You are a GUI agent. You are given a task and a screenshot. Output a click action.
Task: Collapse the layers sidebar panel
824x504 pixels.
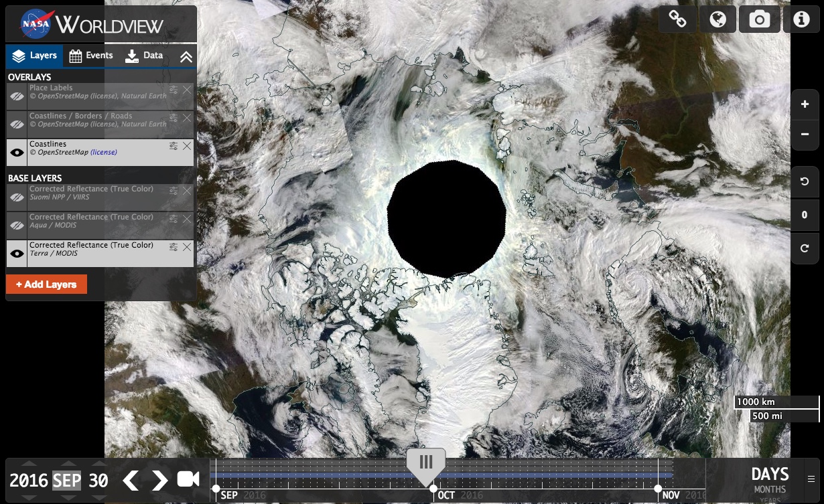186,57
